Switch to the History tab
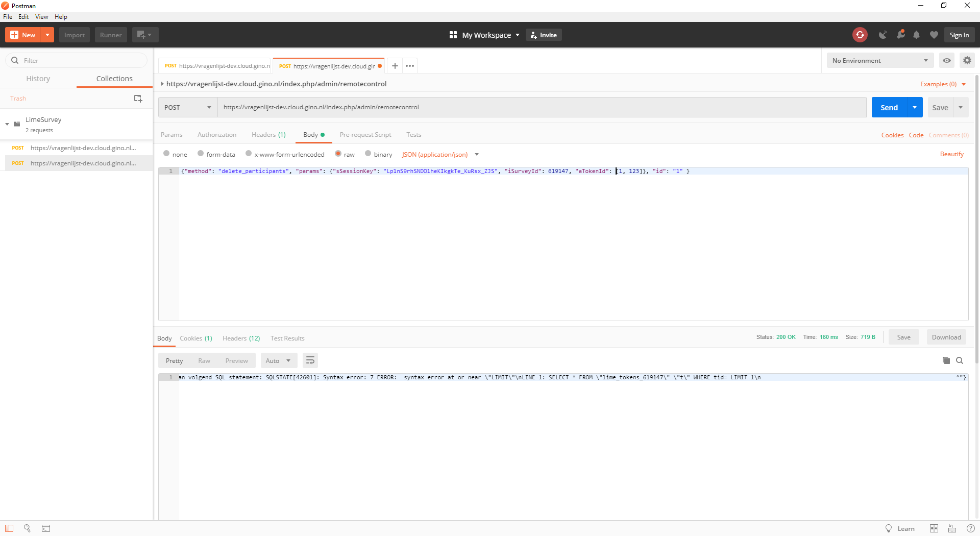Screen dimensions: 980x536 (x=38, y=79)
